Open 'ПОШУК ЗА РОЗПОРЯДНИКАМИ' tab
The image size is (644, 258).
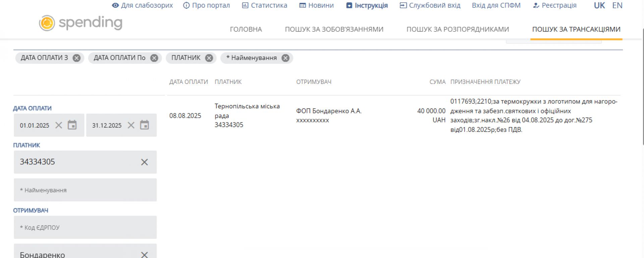[x=458, y=29]
